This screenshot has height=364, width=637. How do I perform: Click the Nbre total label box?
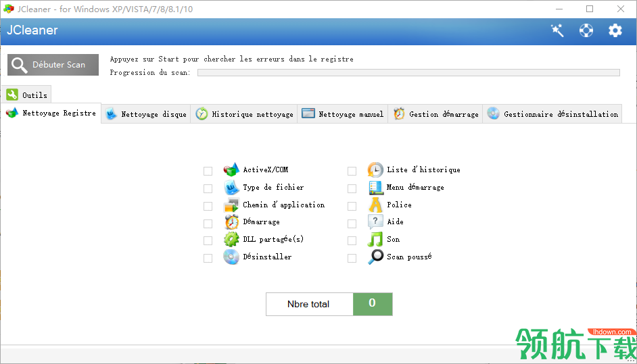pos(310,304)
